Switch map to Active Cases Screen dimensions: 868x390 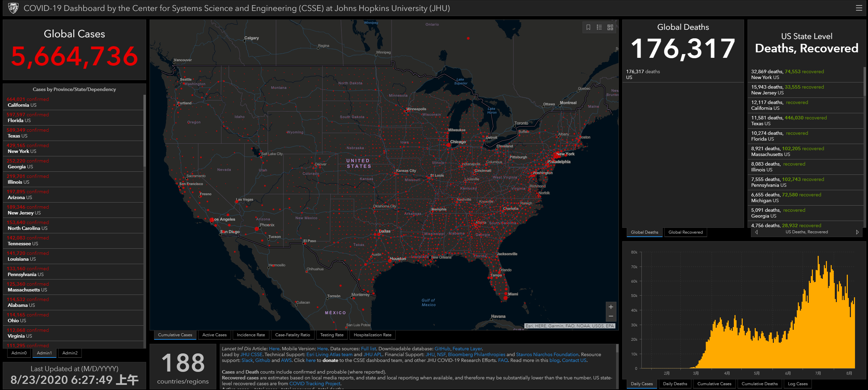click(214, 335)
